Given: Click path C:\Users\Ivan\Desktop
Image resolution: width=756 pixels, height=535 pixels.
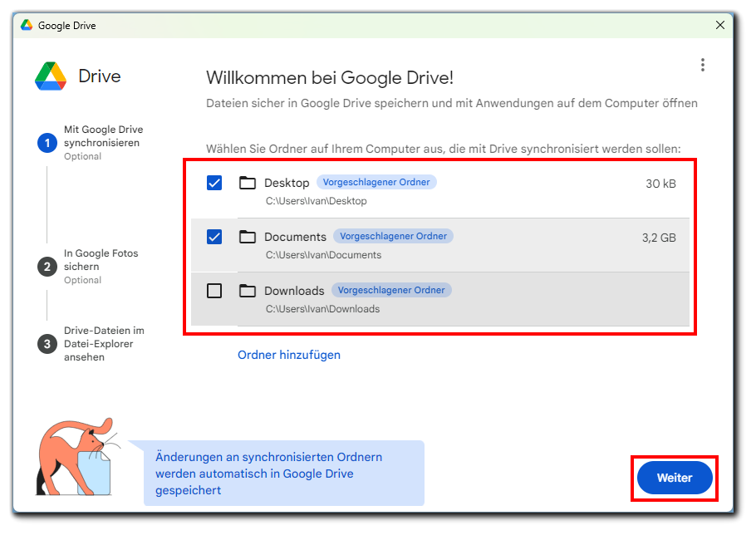Looking at the screenshot, I should [x=317, y=201].
